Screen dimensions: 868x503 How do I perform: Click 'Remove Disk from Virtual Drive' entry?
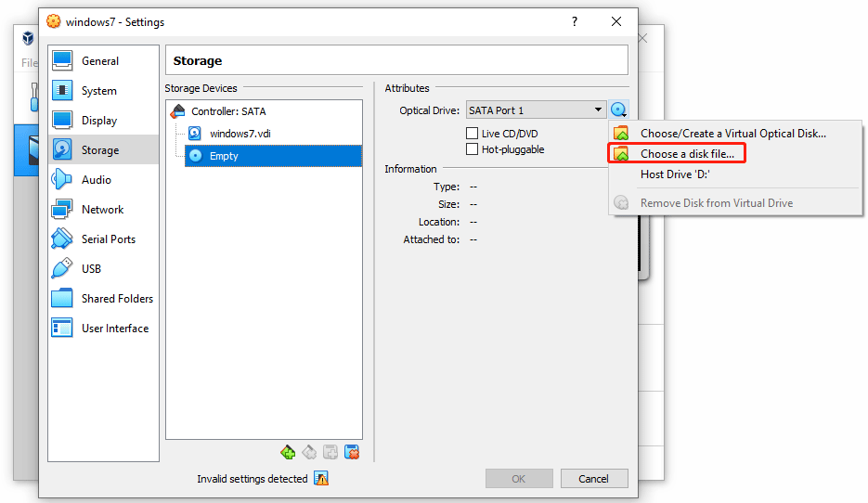coord(734,203)
